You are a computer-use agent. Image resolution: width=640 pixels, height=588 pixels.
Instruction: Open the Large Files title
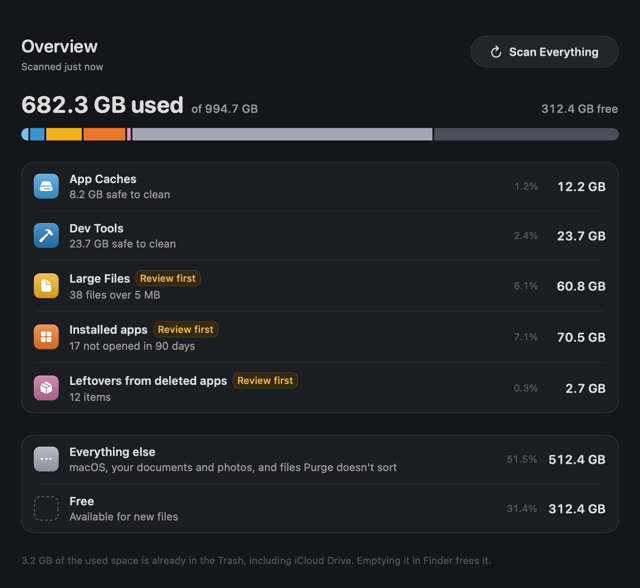point(100,279)
